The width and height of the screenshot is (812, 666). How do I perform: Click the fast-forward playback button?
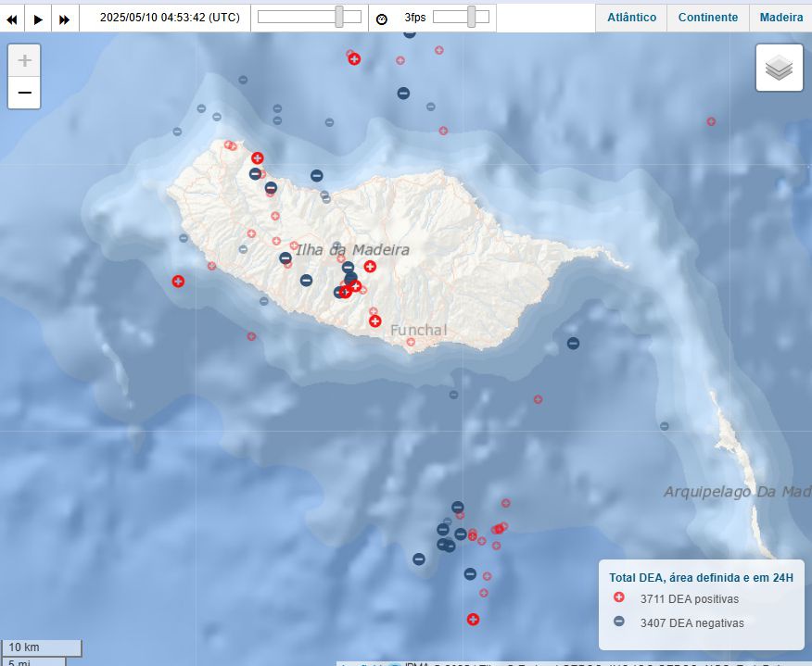tap(64, 19)
